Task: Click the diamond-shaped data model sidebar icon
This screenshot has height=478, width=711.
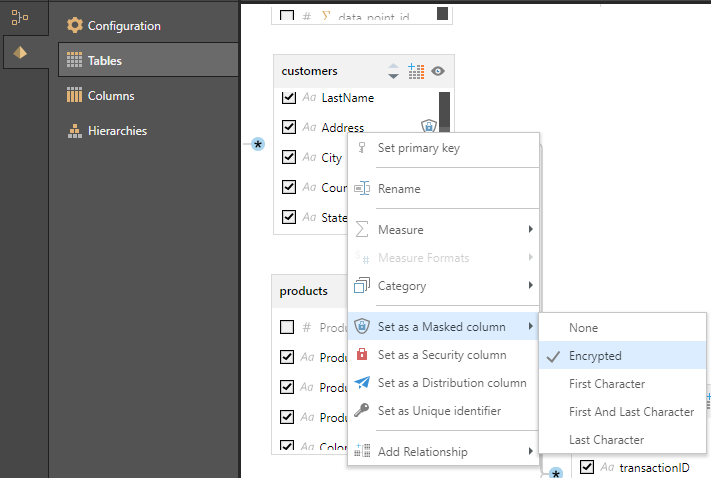Action: click(x=20, y=53)
